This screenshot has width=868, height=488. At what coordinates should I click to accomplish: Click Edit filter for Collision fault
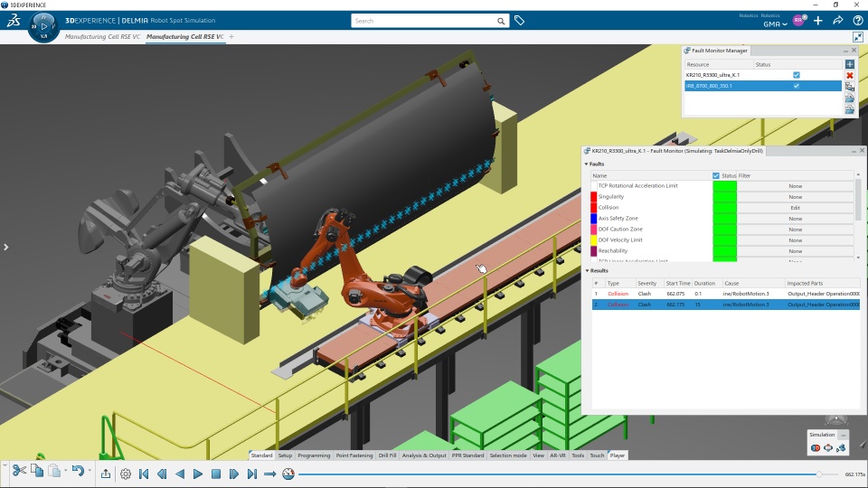click(795, 208)
